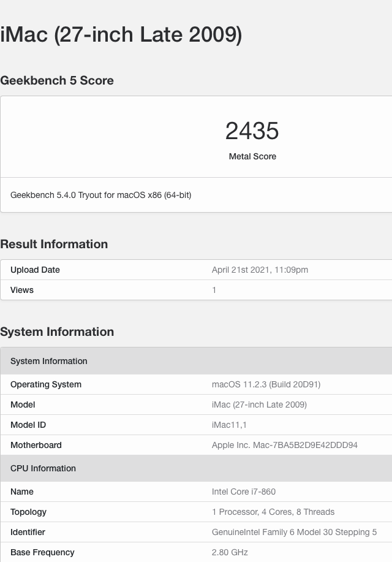Select the iMac11,1 value
The image size is (392, 562).
(x=229, y=425)
